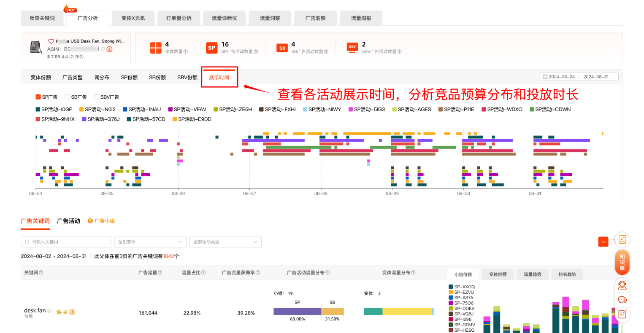Click the orange down-arrow dropdown button
The height and width of the screenshot is (333, 644).
(603, 242)
